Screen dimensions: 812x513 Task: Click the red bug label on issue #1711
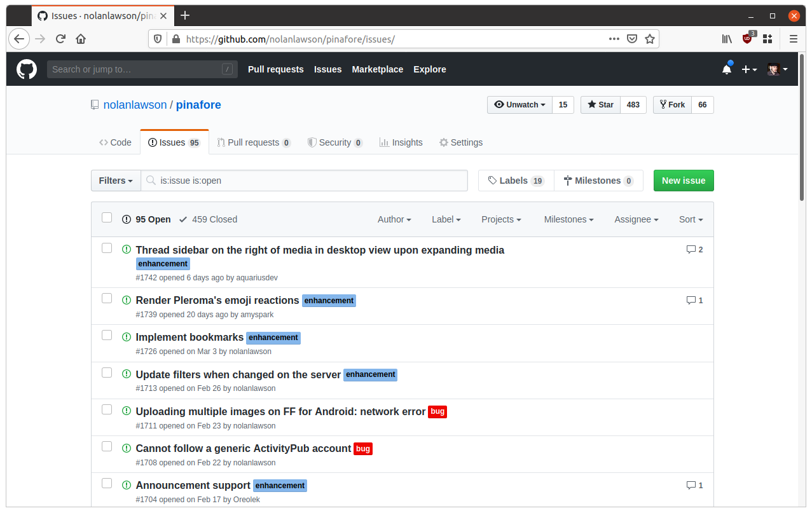(x=437, y=412)
